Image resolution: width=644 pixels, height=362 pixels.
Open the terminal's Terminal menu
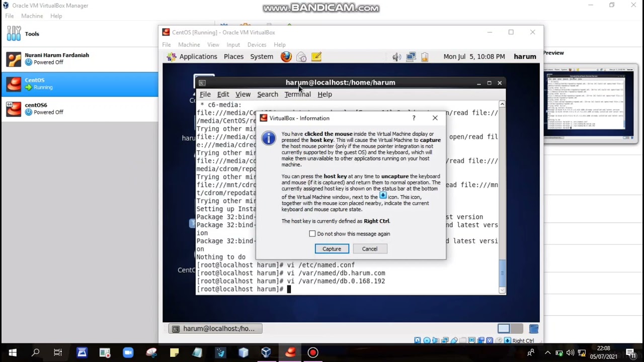pyautogui.click(x=297, y=95)
